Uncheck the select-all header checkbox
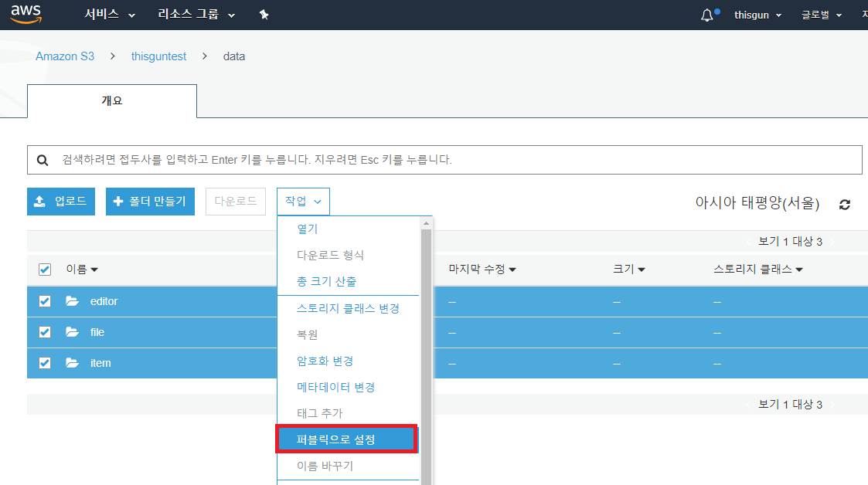Image resolution: width=868 pixels, height=485 pixels. (45, 270)
